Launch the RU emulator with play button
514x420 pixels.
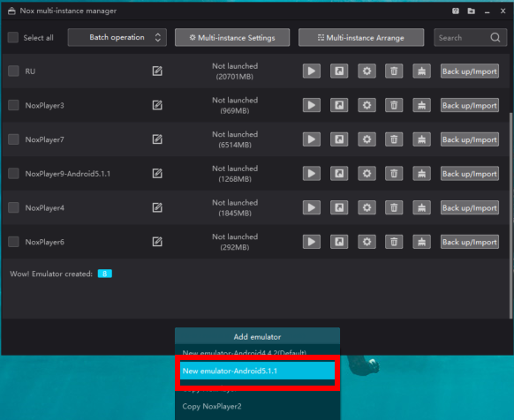point(312,71)
